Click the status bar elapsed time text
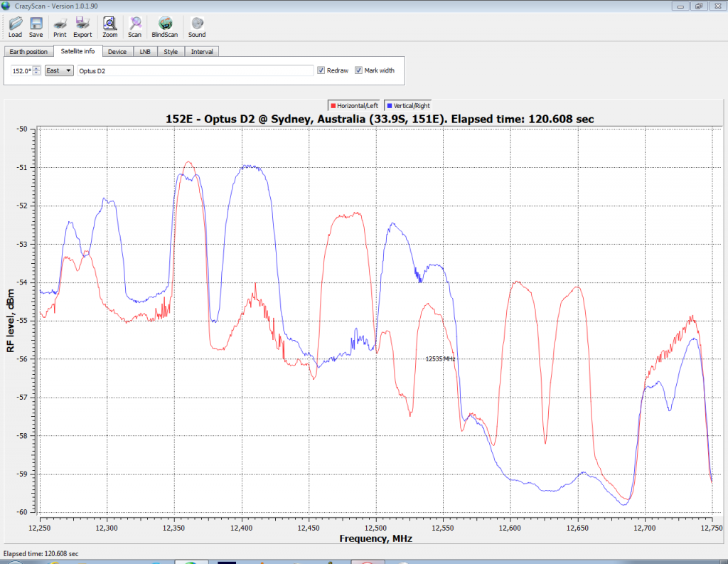728x564 pixels. coord(41,553)
